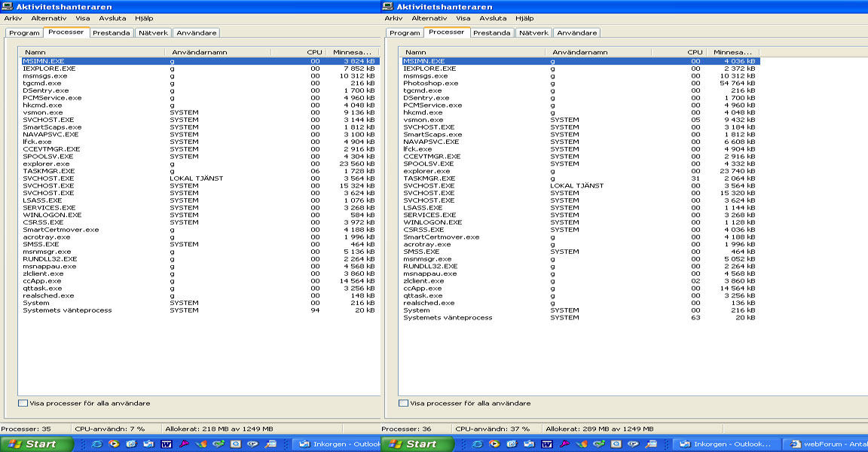Screen dimensions: 868x452
Task: Launch Windows Media Player from the right taskbar
Action: coord(494,444)
